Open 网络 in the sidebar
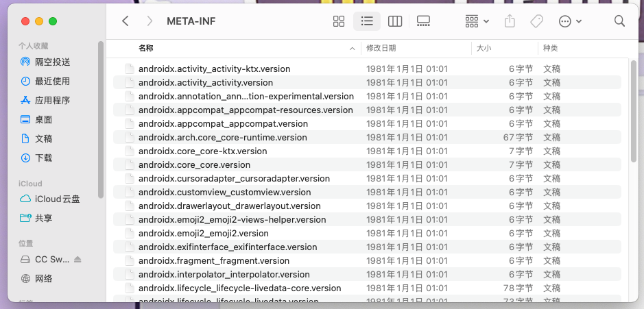Viewport: 644px width, 309px height. [x=43, y=279]
